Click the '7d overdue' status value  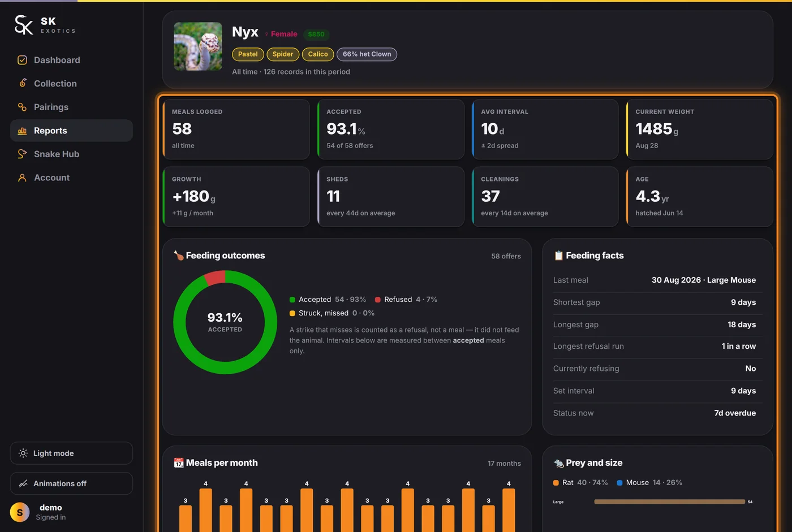pyautogui.click(x=735, y=413)
